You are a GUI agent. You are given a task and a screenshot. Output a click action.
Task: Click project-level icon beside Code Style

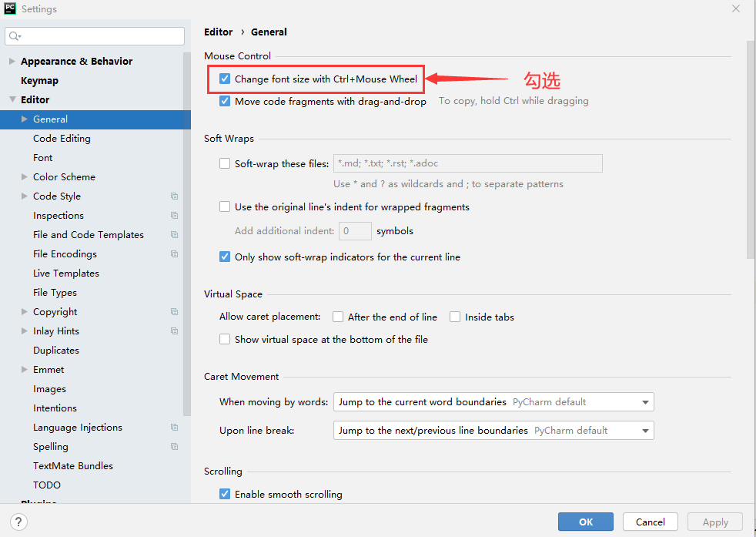click(175, 196)
